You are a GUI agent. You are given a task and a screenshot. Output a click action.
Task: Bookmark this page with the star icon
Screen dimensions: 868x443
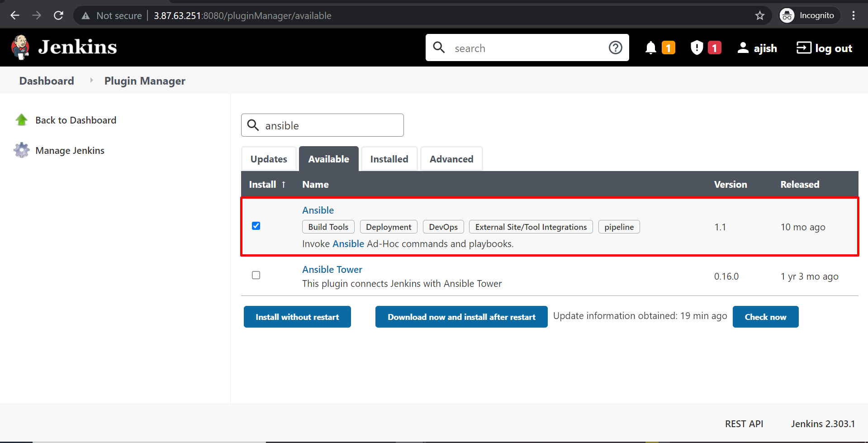click(760, 16)
